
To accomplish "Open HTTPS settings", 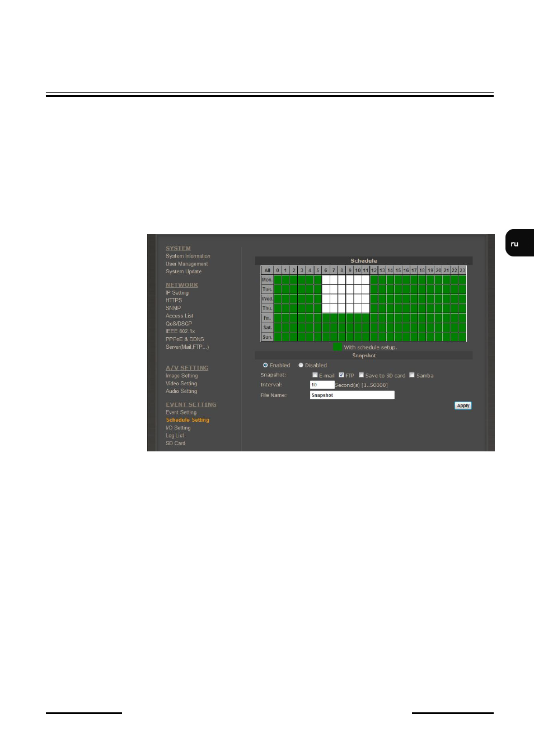I will point(174,300).
